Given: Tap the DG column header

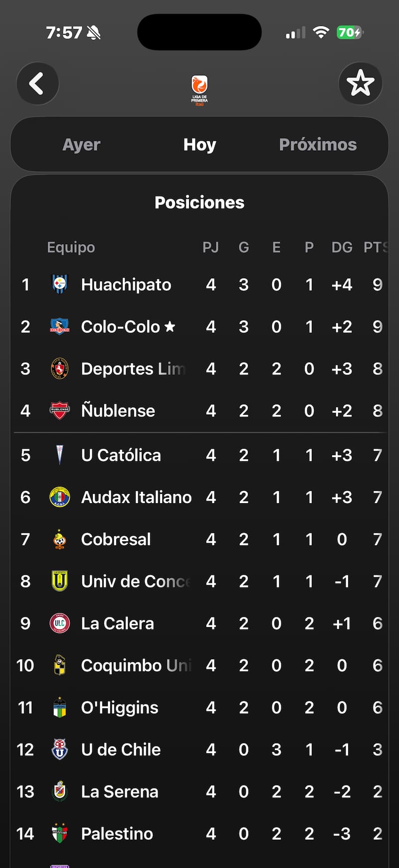Looking at the screenshot, I should (x=342, y=247).
